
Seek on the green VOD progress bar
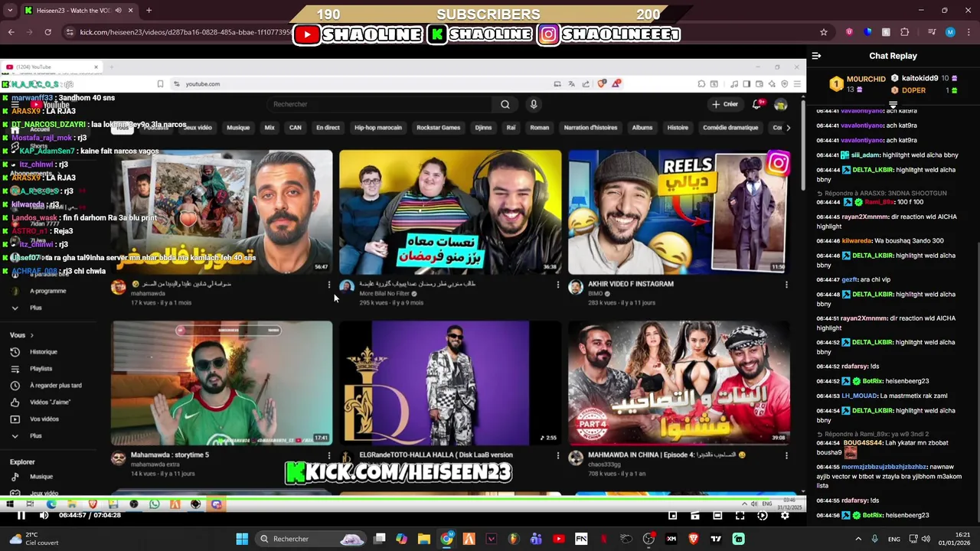(403, 497)
